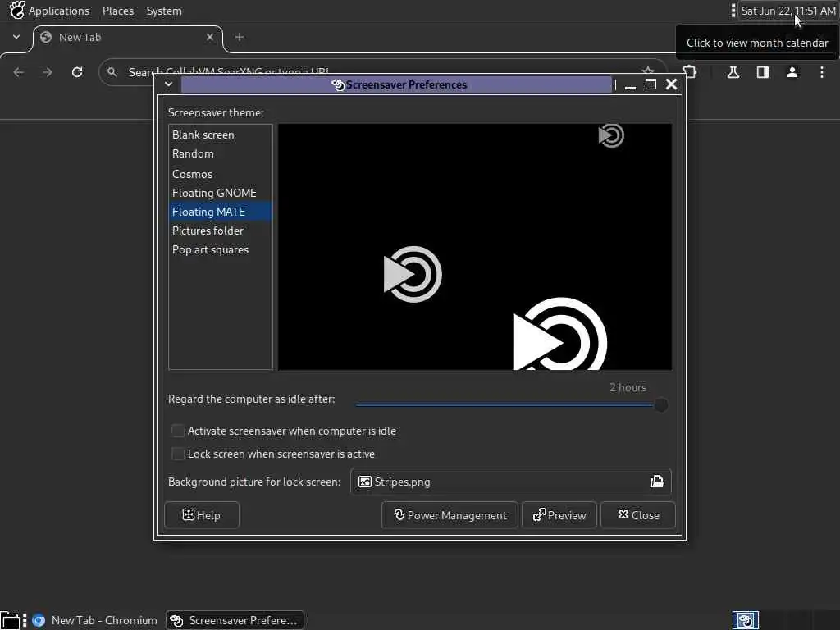The width and height of the screenshot is (840, 630).
Task: Close Screensaver Preferences with titlebar X
Action: pyautogui.click(x=671, y=84)
